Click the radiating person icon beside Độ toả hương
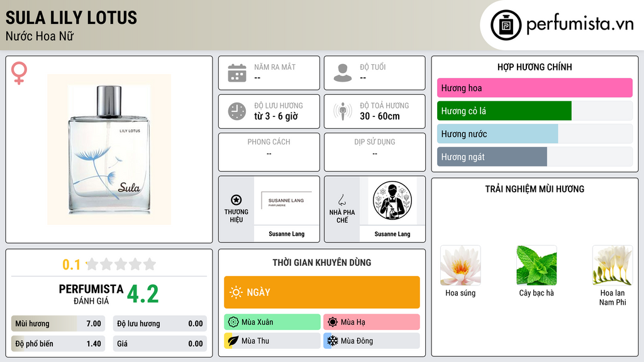 343,111
